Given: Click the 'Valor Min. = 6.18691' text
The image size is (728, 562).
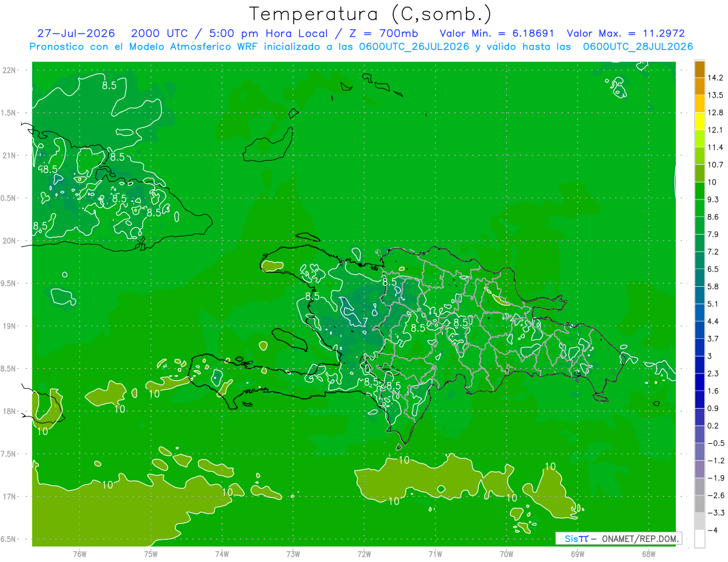Looking at the screenshot, I should pos(496,33).
